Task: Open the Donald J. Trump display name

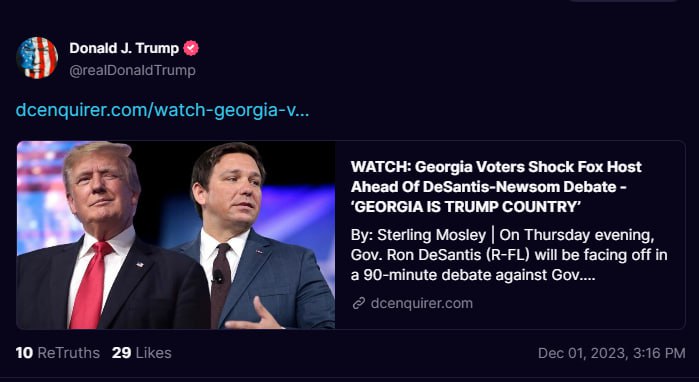Action: (x=124, y=48)
